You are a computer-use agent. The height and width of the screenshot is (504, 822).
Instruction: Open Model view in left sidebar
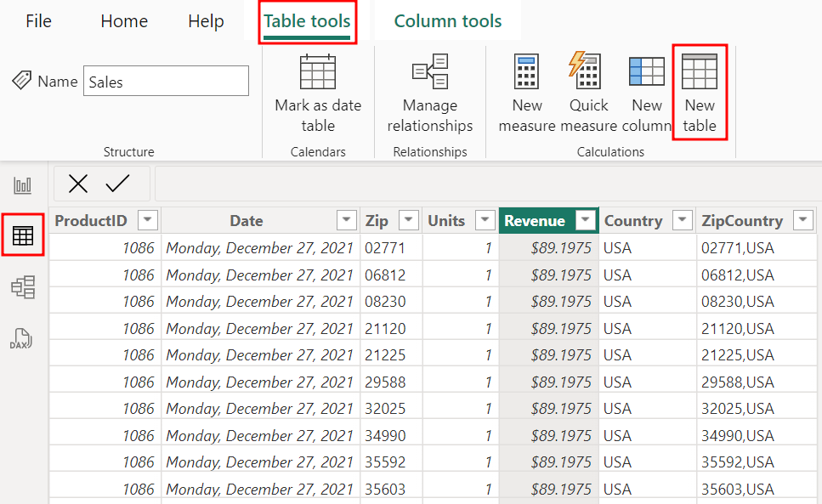23,287
